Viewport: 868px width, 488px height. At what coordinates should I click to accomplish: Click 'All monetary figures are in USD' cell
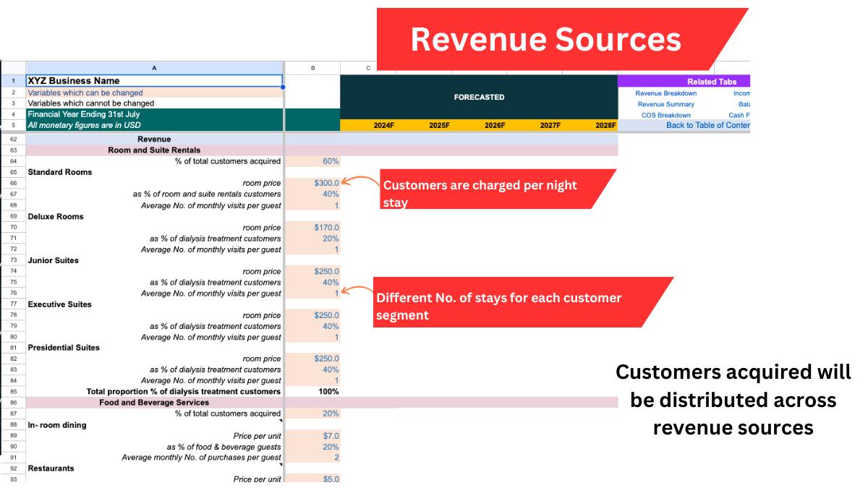(154, 125)
